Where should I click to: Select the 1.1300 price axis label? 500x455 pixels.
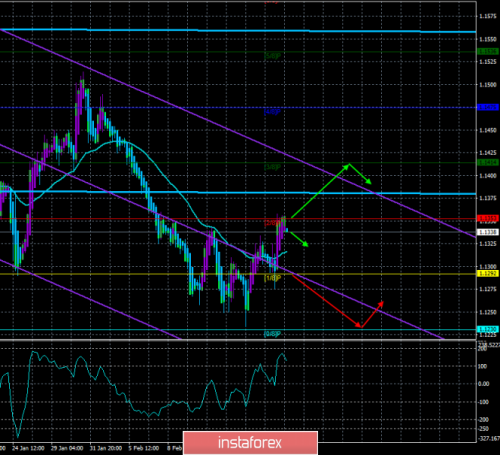click(488, 267)
